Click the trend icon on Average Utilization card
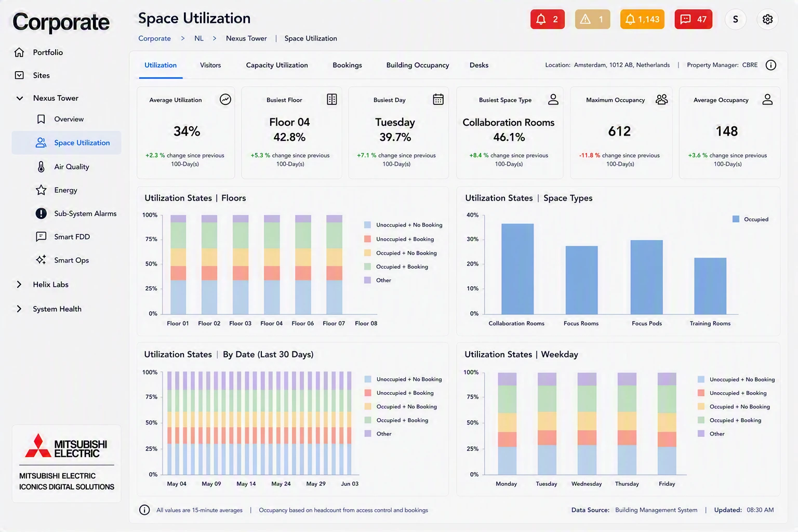798x532 pixels. (225, 99)
